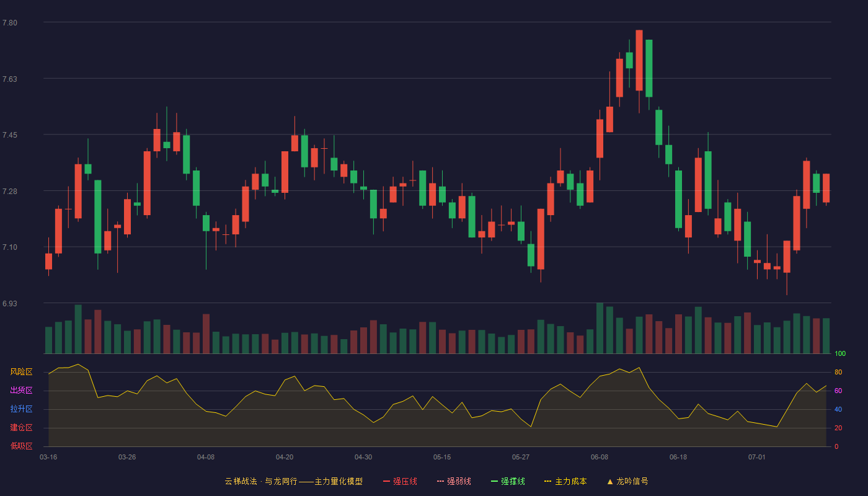This screenshot has width=868, height=496.
Task: Click the red 20 indicator axis value
Action: 838,428
